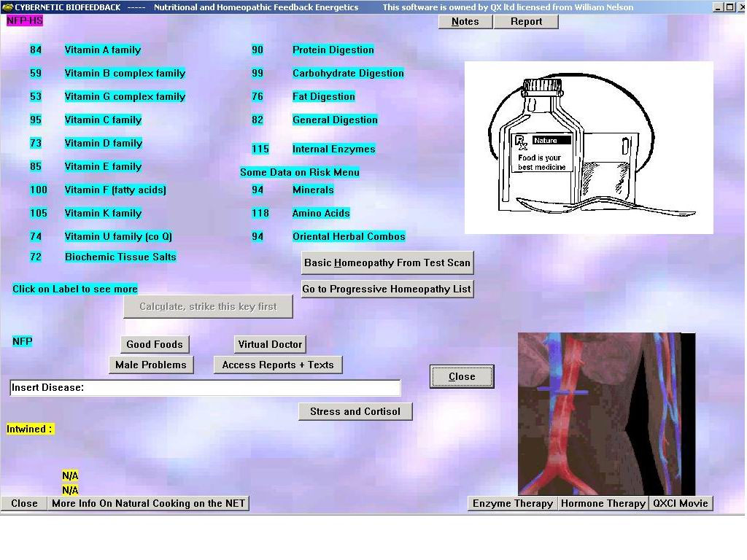Click the artery anatomy image
This screenshot has height=560, width=747.
click(606, 414)
